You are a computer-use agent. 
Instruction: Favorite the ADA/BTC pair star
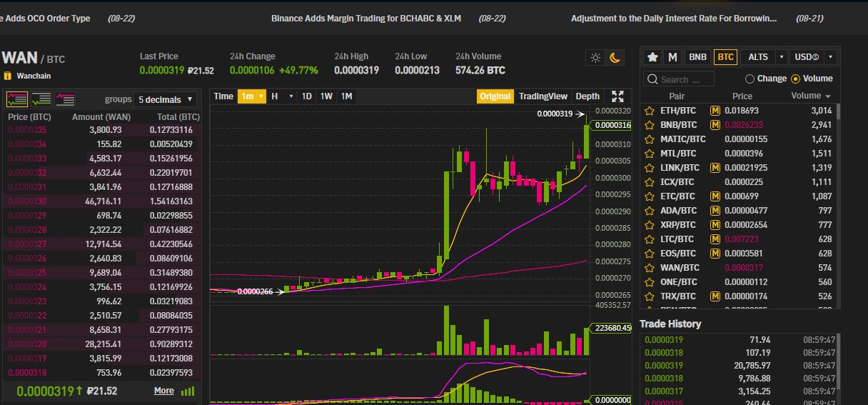pyautogui.click(x=650, y=211)
